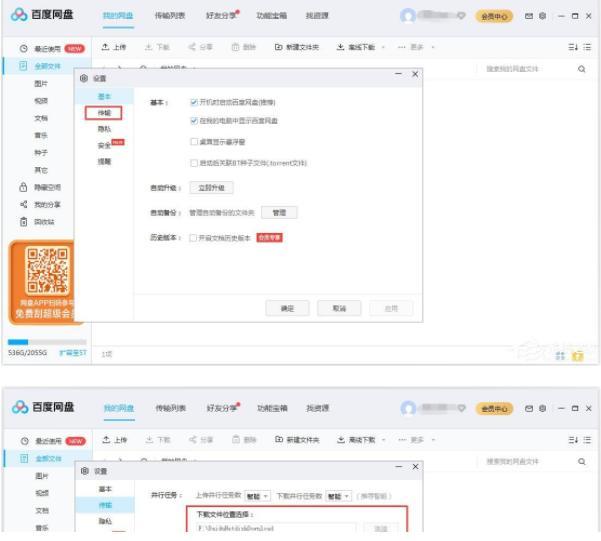601x541 pixels.
Task: Switch to 功能宝箱 tab in upper window
Action: (271, 15)
